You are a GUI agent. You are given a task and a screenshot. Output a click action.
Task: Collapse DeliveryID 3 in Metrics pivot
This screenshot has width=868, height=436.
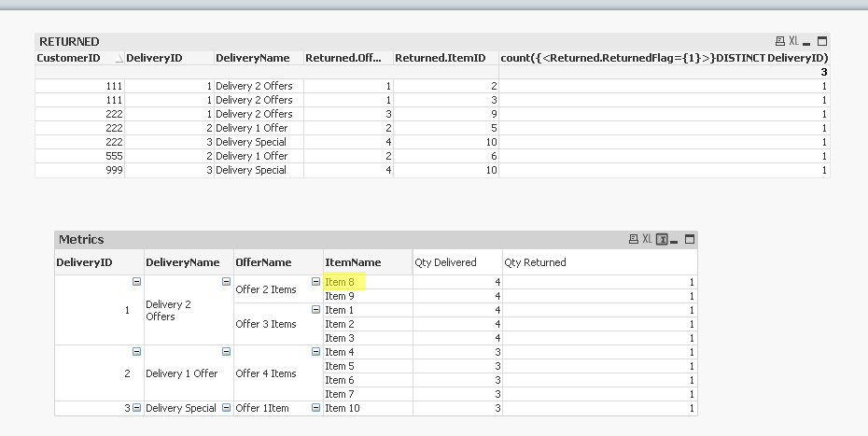(x=136, y=408)
